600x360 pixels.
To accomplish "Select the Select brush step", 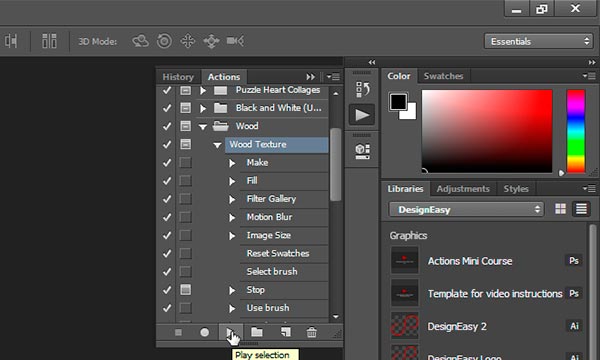I will point(272,272).
